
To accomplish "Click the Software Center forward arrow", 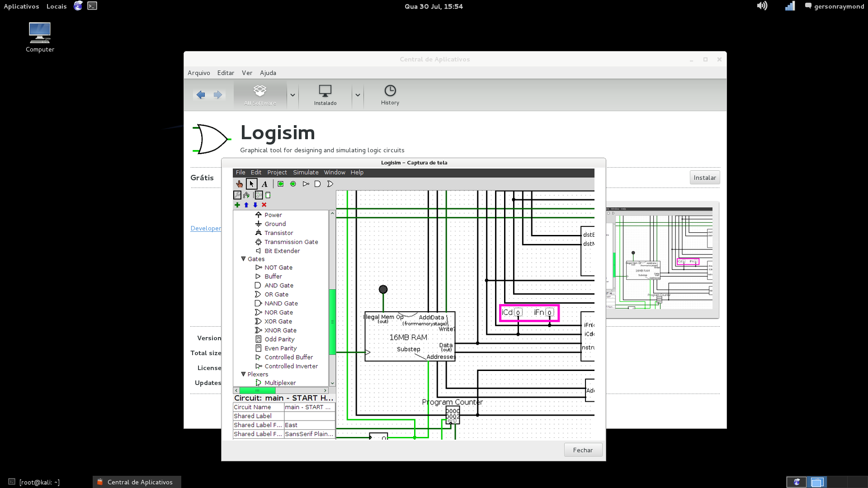I will click(218, 94).
